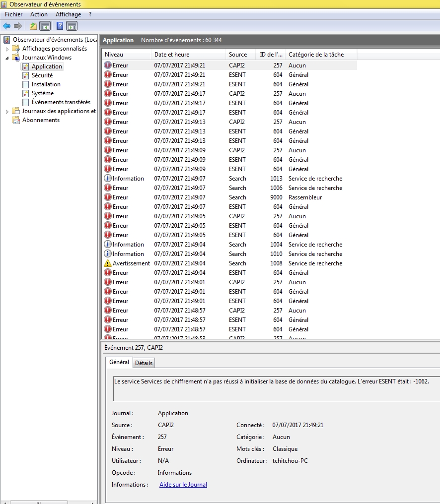440x504 pixels.
Task: Switch to the Détails tab
Action: pos(144,363)
